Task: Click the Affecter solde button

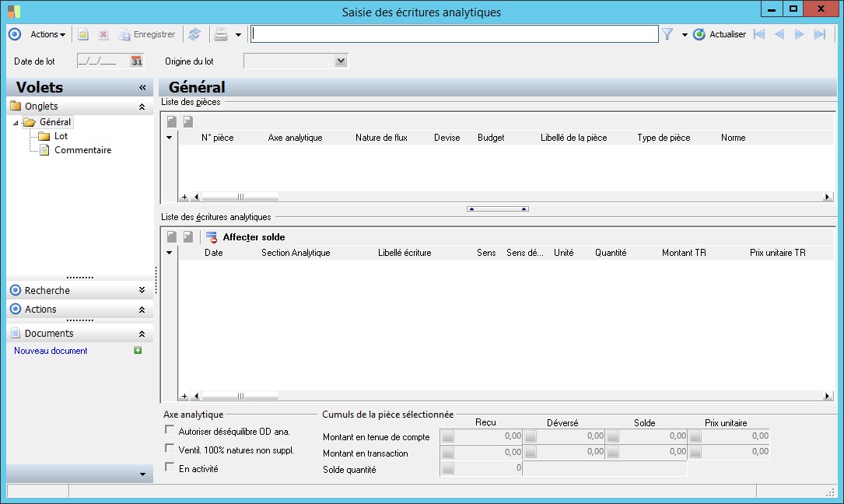Action: pyautogui.click(x=254, y=237)
